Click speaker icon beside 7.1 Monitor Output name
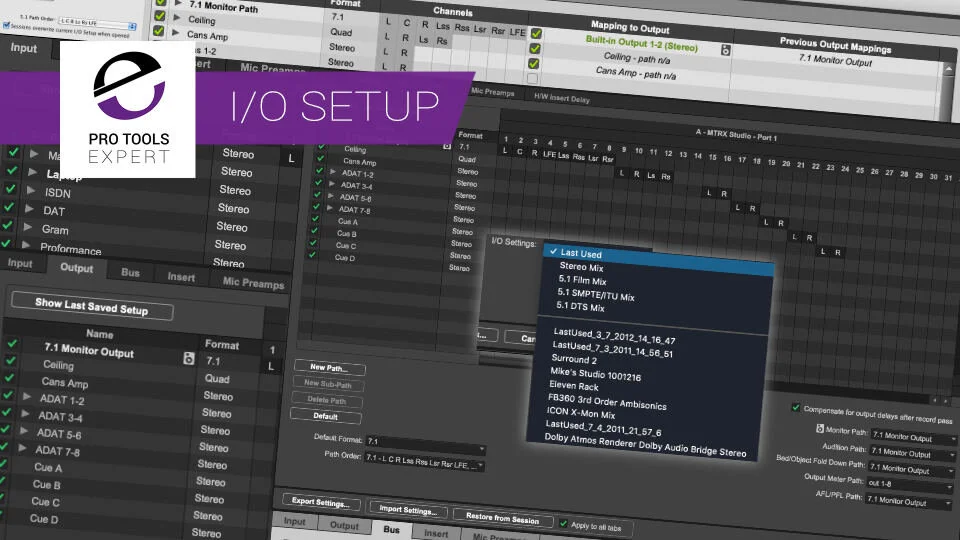Screen dimensions: 960x540 pos(189,358)
